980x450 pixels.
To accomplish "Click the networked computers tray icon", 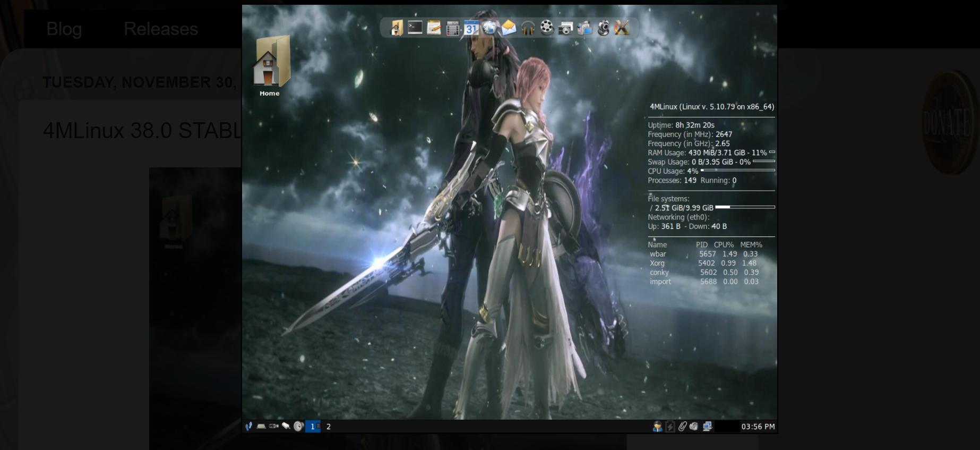I will point(707,426).
